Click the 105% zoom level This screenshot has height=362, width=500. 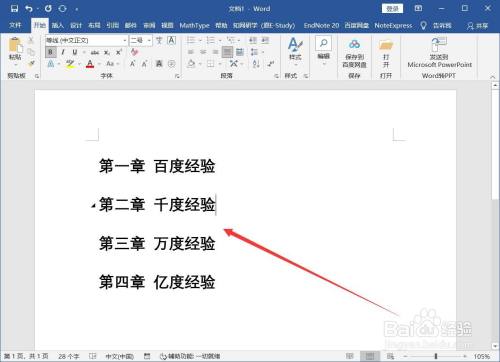pyautogui.click(x=482, y=356)
